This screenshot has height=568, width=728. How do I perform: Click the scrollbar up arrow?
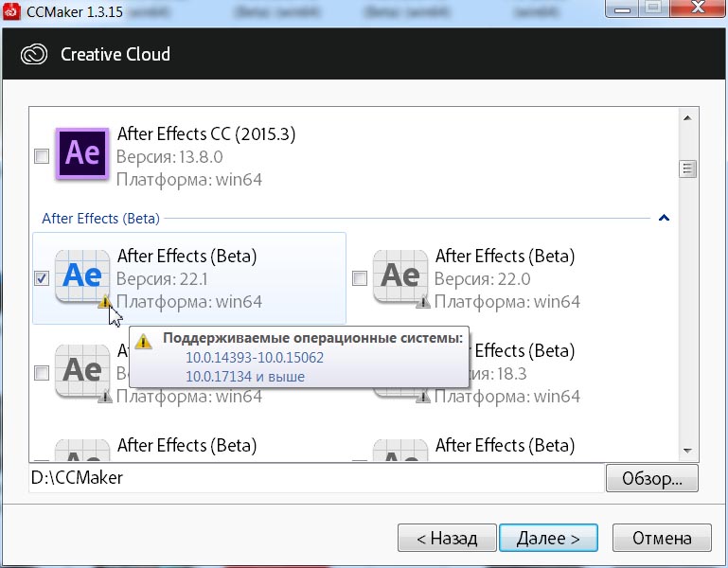[687, 118]
